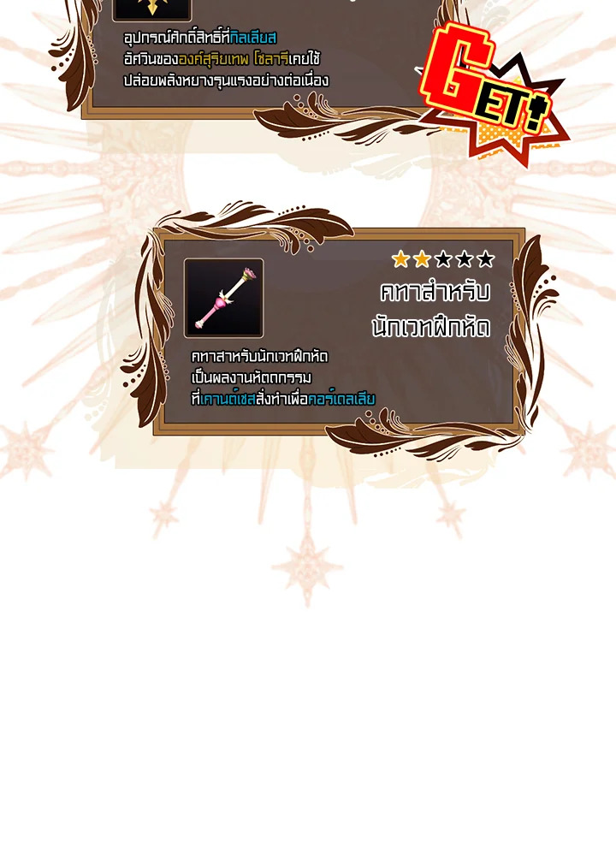
Task: Select the pink wand item thumbnail
Action: point(223,298)
